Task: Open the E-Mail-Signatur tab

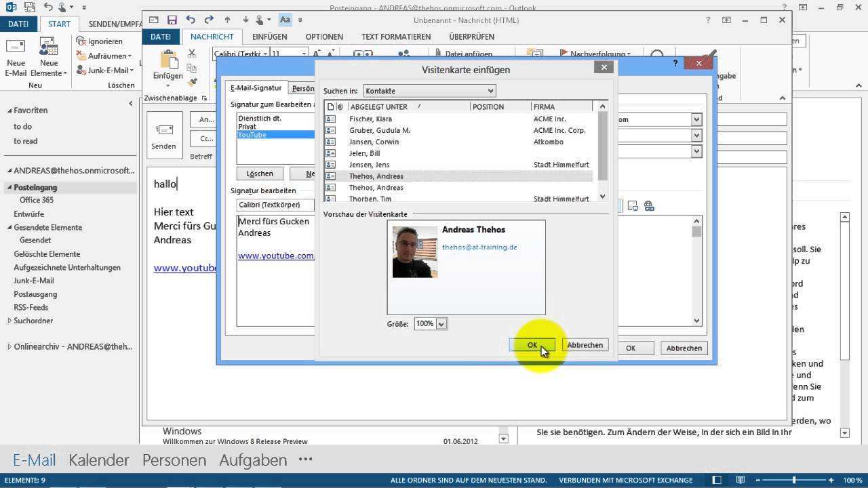Action: (x=256, y=88)
